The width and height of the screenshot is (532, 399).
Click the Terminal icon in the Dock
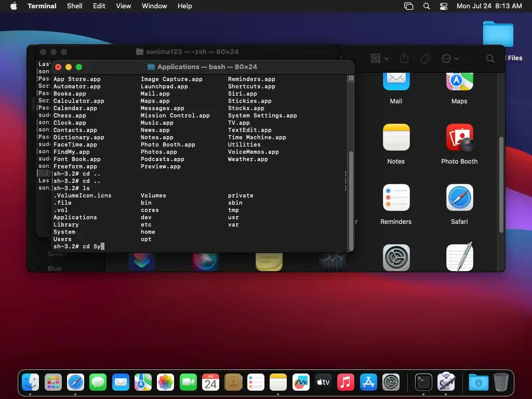[423, 382]
